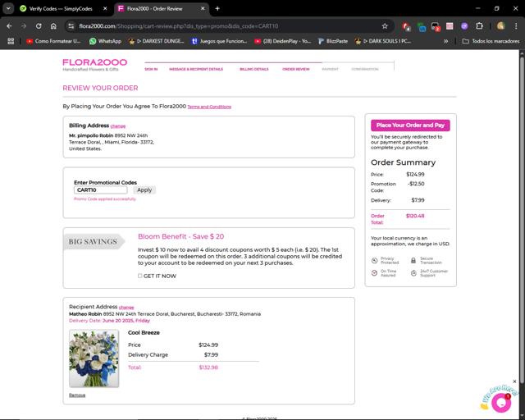
Task: Open the live chat bubble
Action: coord(501,403)
